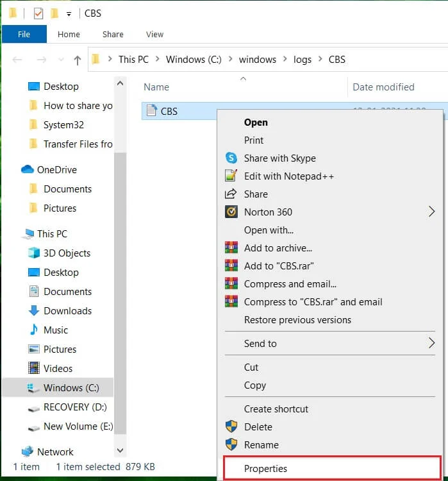The image size is (448, 481).
Task: Sort by the Name column header
Action: click(156, 87)
